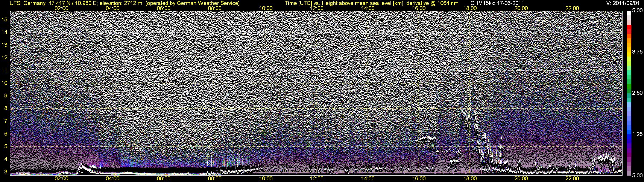This screenshot has width=644, height=182.
Task: Click the '11.' height axis label
Action: (5, 70)
